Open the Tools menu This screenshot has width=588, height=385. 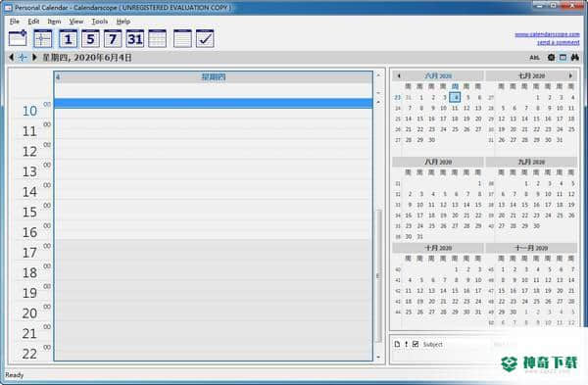point(100,22)
